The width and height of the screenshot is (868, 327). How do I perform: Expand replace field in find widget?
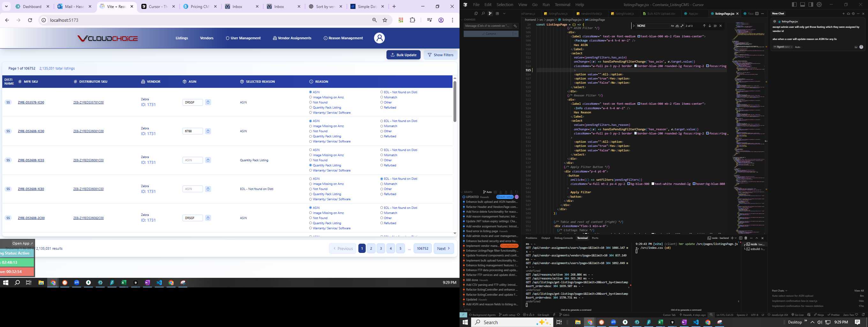pyautogui.click(x=634, y=26)
